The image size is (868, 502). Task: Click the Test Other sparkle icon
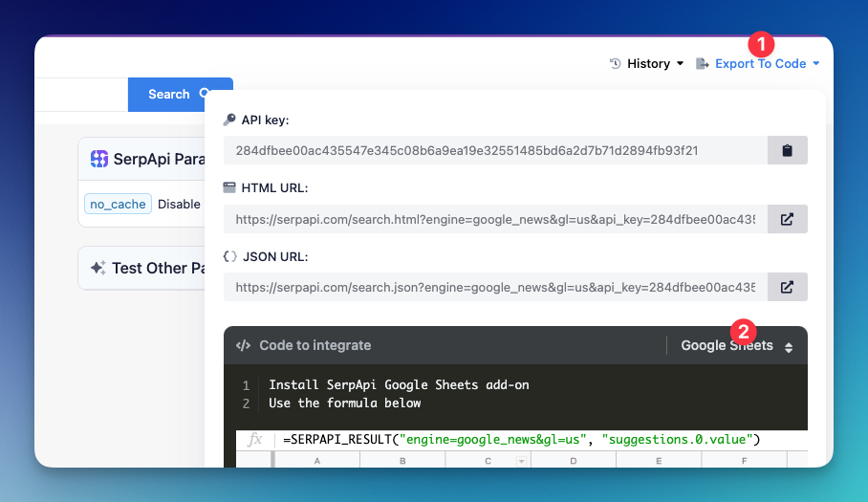[98, 268]
